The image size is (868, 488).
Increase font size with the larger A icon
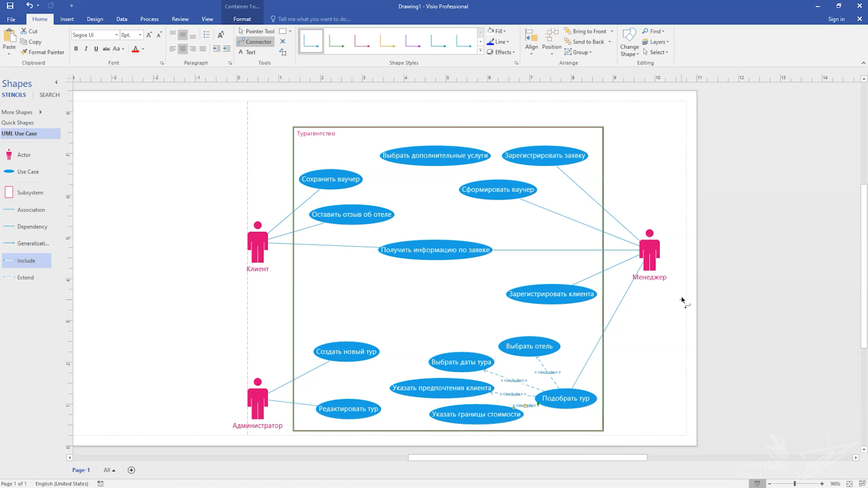click(x=149, y=35)
